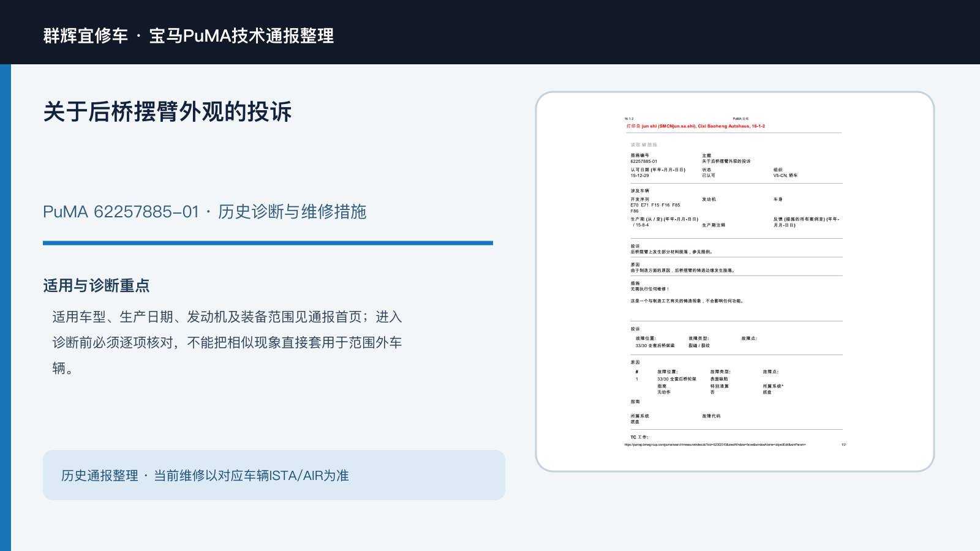Click the paragraph beginning 适用车型、生产日期
This screenshot has height=551, width=980.
click(x=227, y=342)
